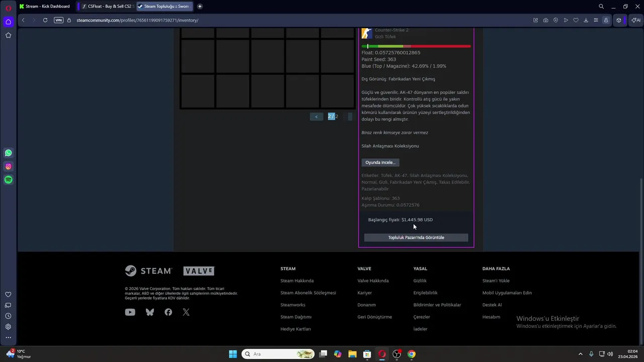Select the Steam Topluluğu tab
This screenshot has width=644, height=362.
[x=165, y=7]
